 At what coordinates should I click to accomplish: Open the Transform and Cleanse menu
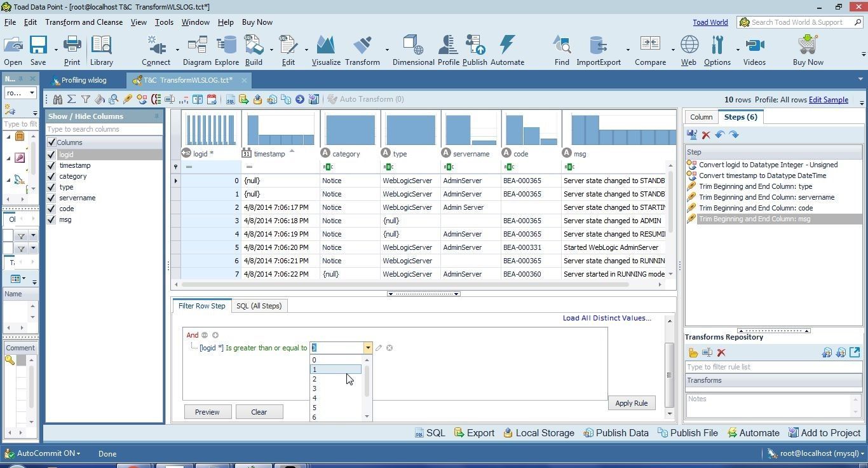click(x=84, y=22)
